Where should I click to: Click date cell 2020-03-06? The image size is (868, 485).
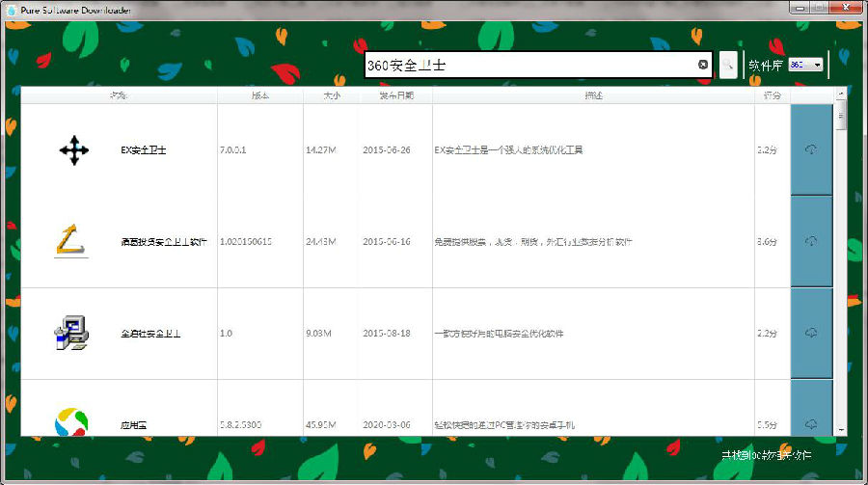pos(387,424)
